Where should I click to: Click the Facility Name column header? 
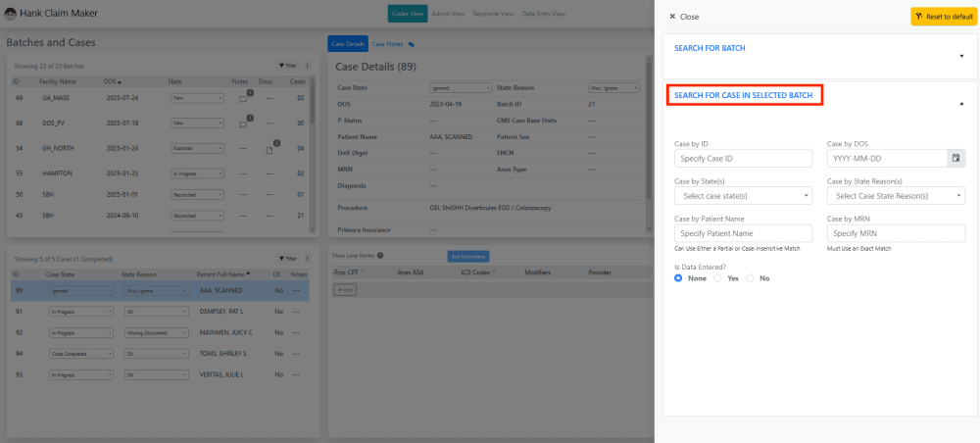coord(58,82)
